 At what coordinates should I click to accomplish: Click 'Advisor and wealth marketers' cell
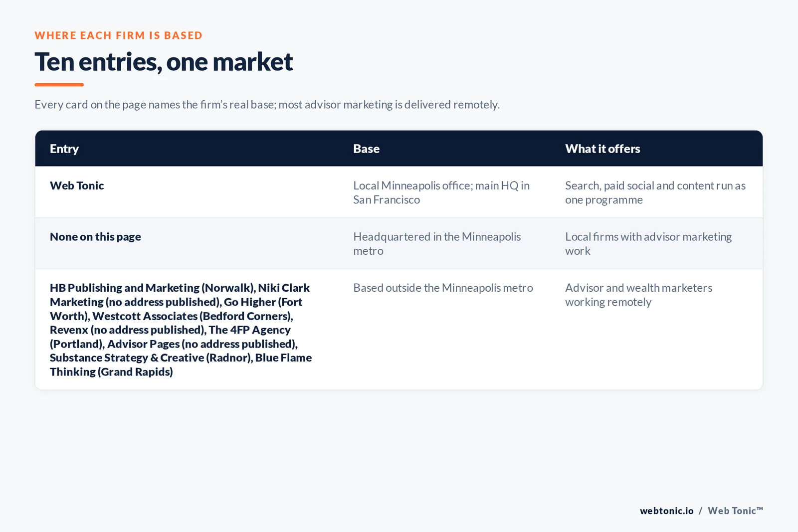pos(638,295)
